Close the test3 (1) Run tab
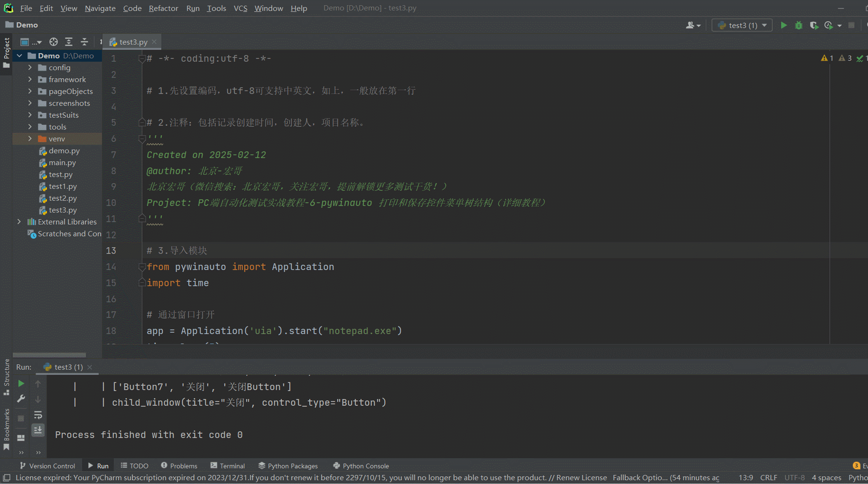868x484 pixels. pyautogui.click(x=90, y=367)
